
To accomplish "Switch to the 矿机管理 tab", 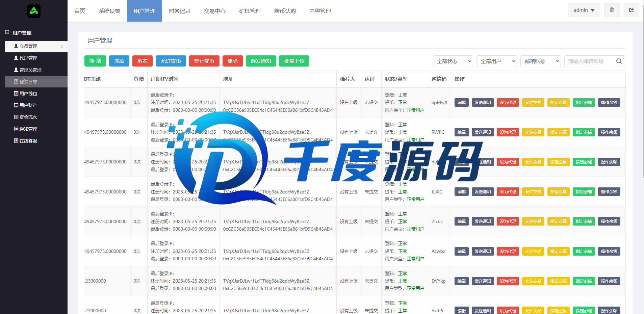I will [x=250, y=11].
